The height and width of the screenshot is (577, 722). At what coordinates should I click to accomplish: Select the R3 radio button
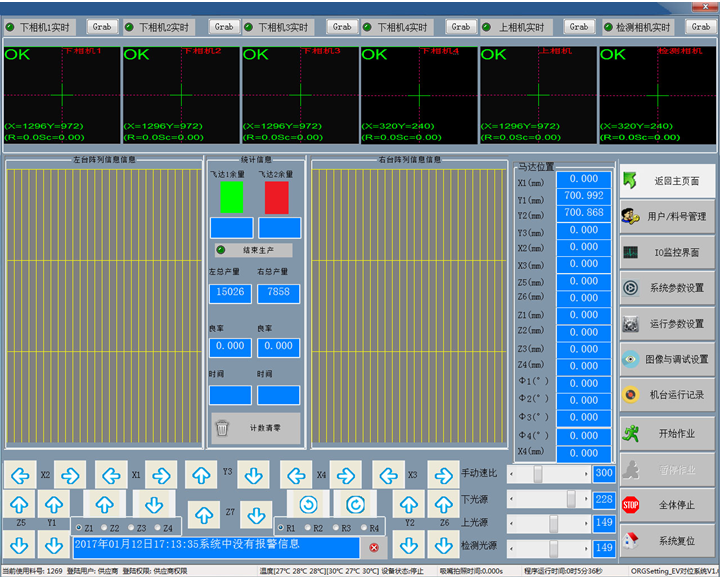pyautogui.click(x=337, y=528)
